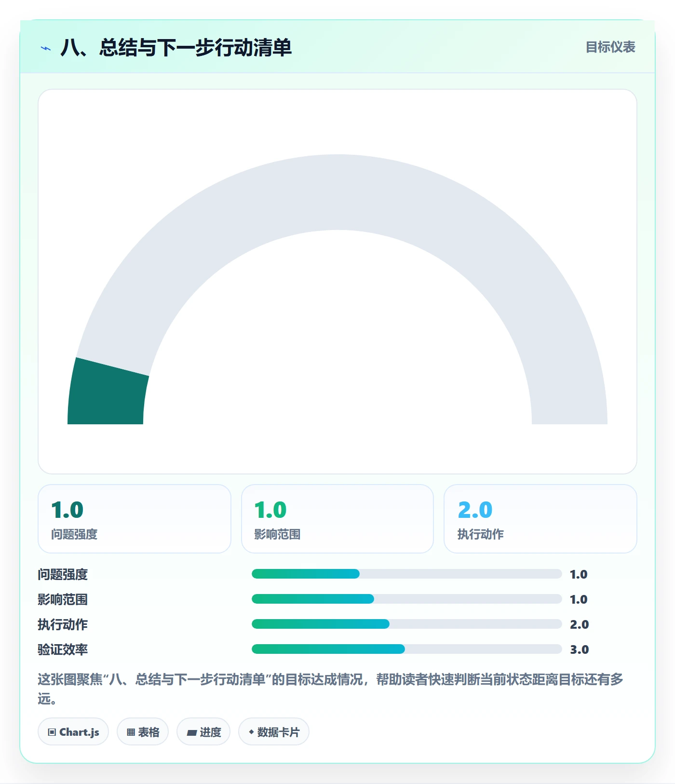Click the 3.0 value for 验证效率

pyautogui.click(x=580, y=649)
